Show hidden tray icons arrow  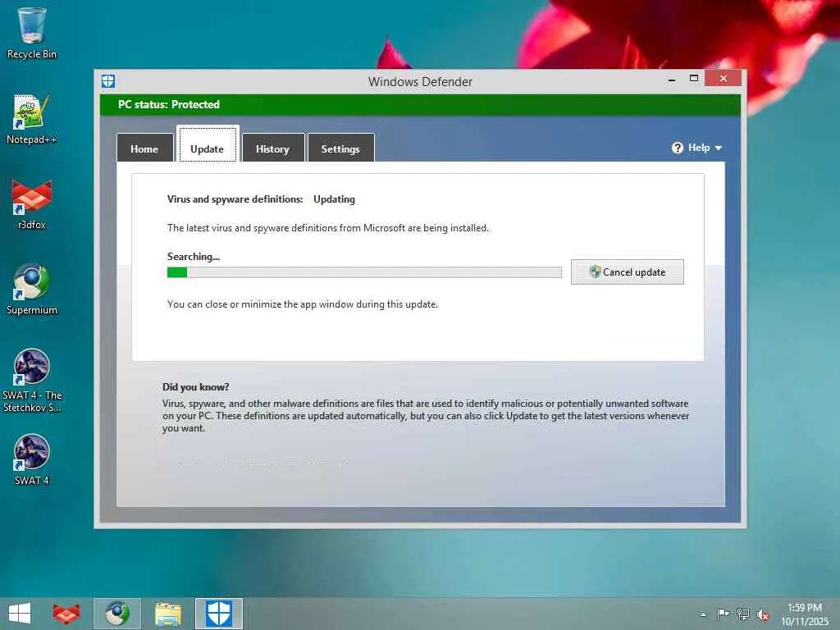click(703, 614)
